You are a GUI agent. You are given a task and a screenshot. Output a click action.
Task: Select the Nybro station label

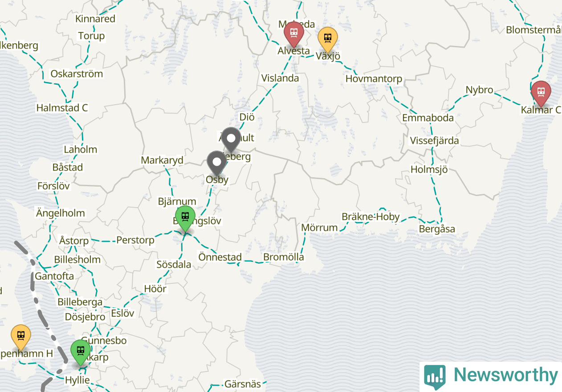point(479,90)
